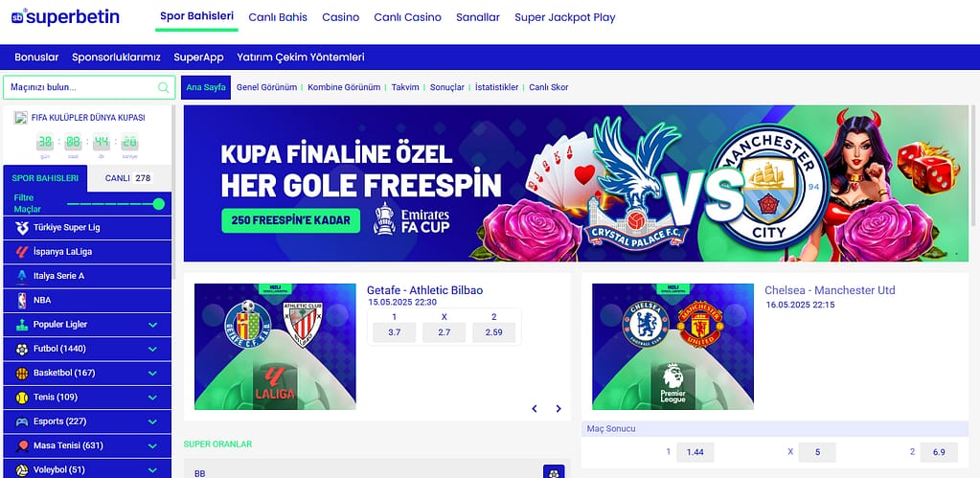The image size is (980, 478).
Task: Select the İspanya LaLiga logo icon
Action: click(22, 252)
